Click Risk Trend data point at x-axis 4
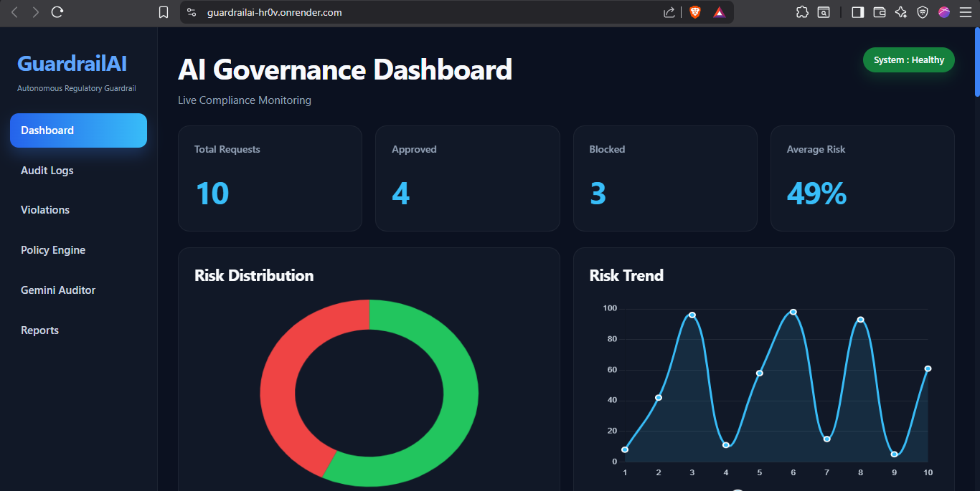 (726, 445)
